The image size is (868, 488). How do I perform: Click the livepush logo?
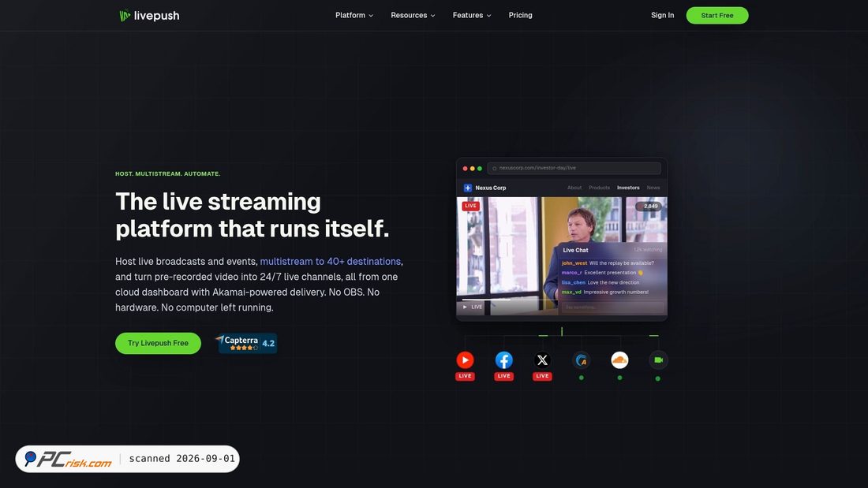tap(149, 16)
